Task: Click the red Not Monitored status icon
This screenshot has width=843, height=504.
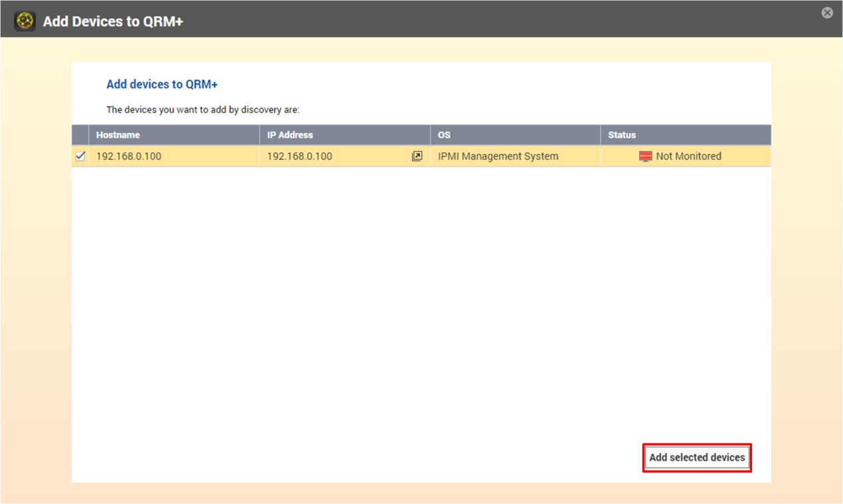Action: 645,157
